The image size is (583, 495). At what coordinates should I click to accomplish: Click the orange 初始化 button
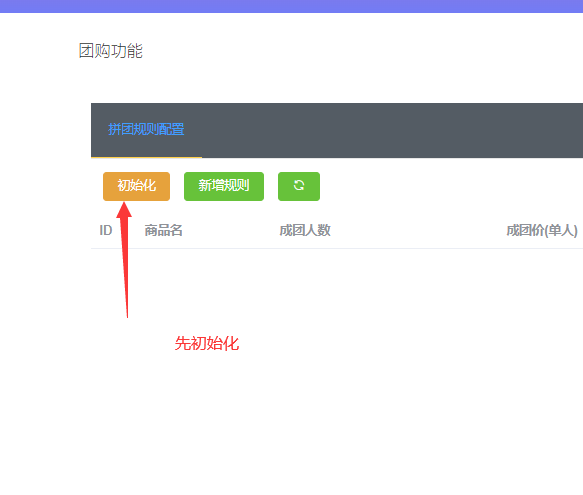136,186
